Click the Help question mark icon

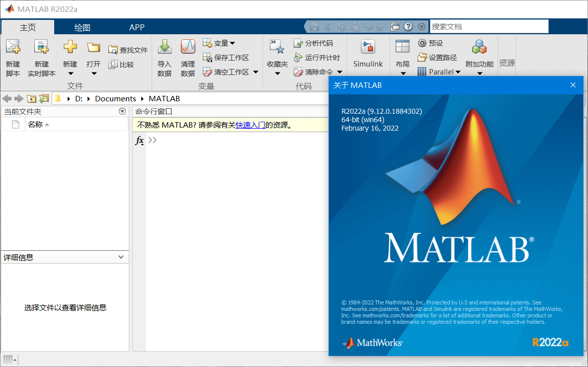pyautogui.click(x=409, y=27)
